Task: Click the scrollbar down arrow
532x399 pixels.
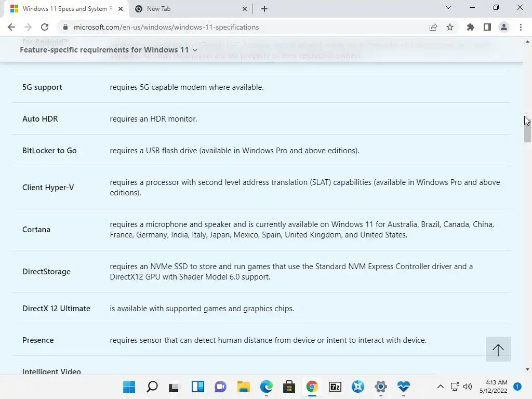Action: (x=527, y=369)
